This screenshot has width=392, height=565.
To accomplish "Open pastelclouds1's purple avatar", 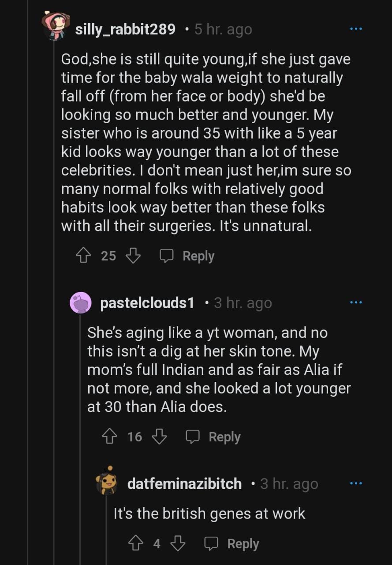I will point(81,303).
